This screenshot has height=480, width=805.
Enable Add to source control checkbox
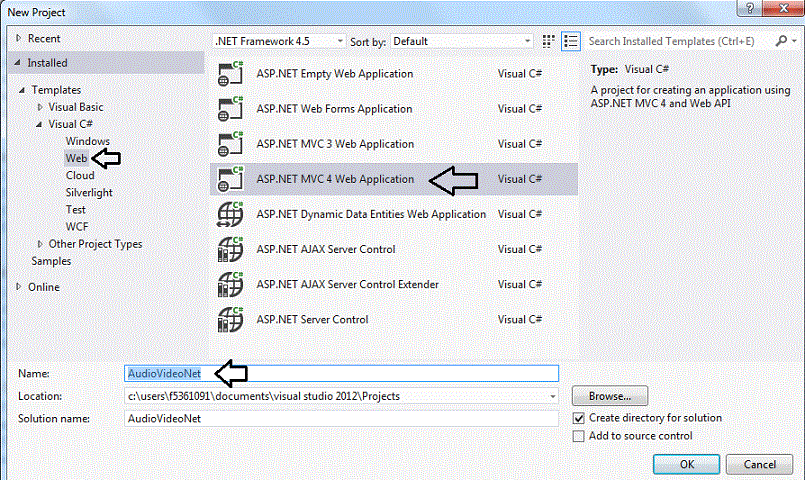coord(579,436)
